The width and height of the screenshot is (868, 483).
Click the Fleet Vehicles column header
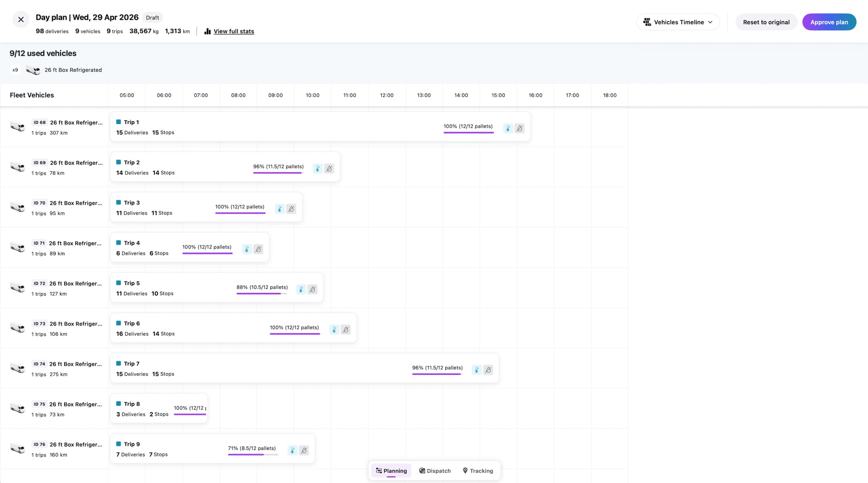click(32, 95)
